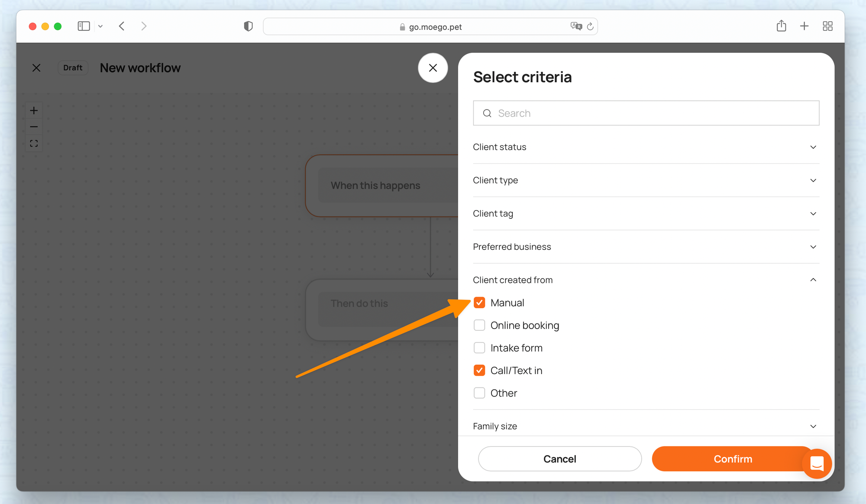
Task: Check the Online booking checkbox
Action: [x=479, y=325]
